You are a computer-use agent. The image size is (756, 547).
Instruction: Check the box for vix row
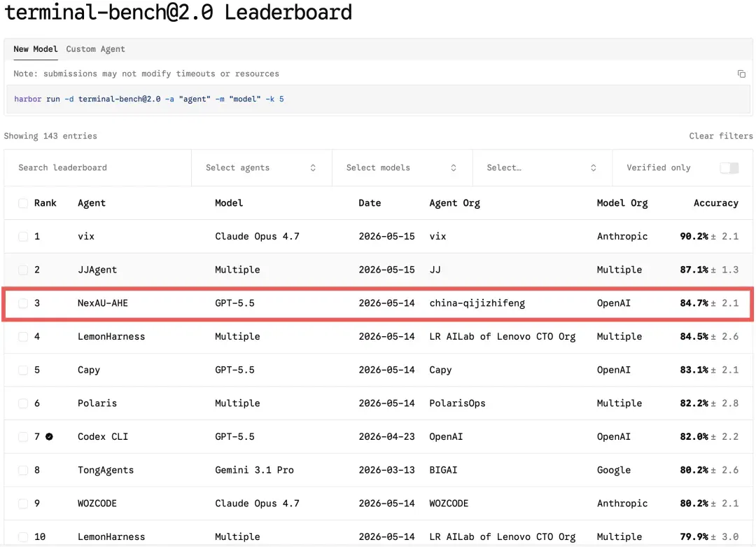click(x=22, y=236)
